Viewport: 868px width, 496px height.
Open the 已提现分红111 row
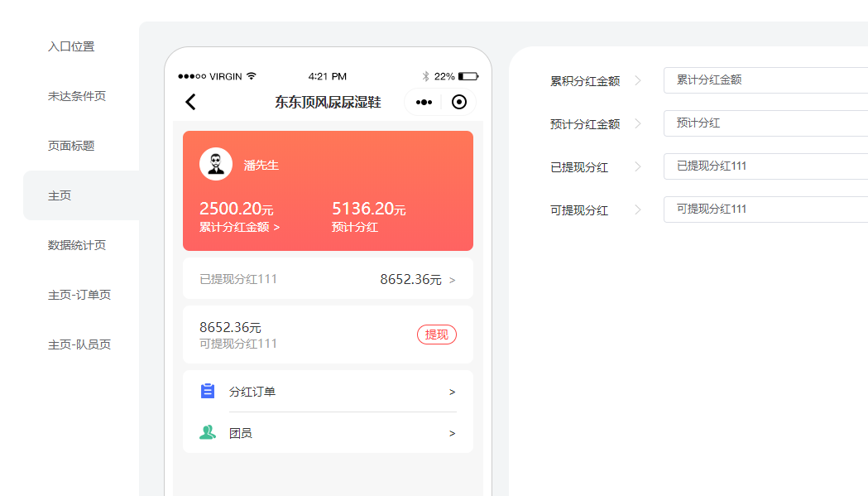[x=328, y=279]
